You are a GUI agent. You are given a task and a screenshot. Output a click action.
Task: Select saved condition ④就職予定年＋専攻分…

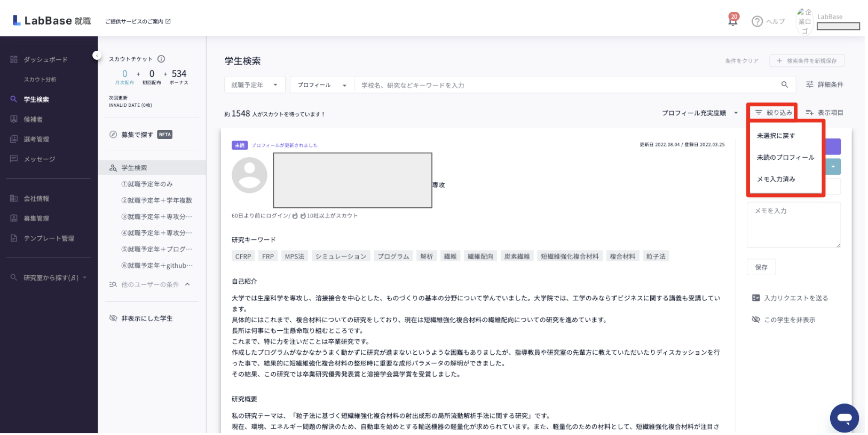156,233
